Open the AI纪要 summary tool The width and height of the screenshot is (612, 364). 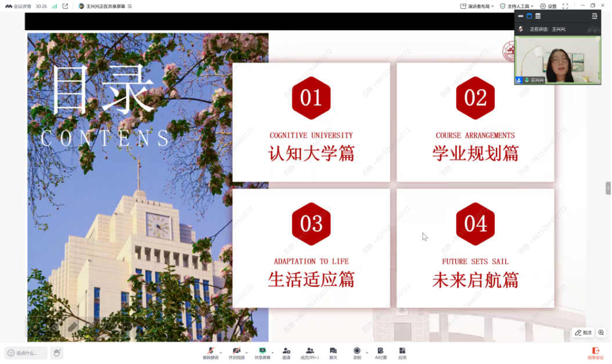[x=381, y=352]
